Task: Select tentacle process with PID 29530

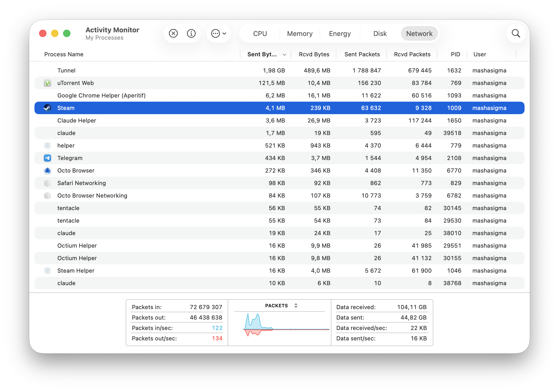Action: (279, 220)
